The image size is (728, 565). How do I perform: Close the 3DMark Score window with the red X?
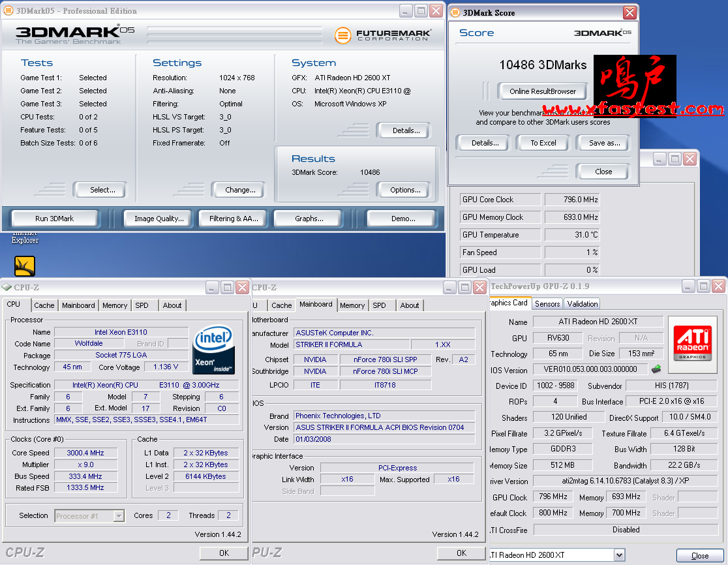click(x=629, y=12)
